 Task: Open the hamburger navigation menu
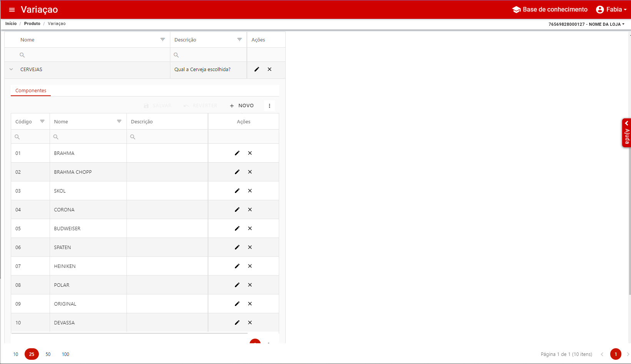pos(12,10)
